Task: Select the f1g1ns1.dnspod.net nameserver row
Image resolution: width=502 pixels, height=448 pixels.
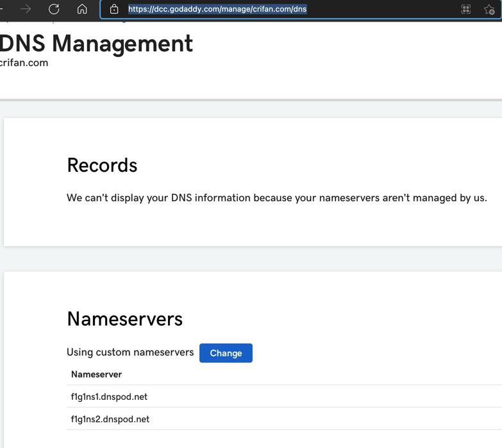Action: click(x=284, y=397)
